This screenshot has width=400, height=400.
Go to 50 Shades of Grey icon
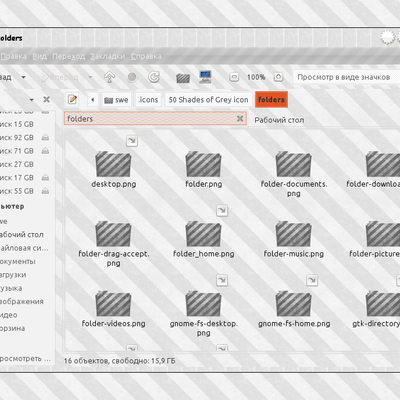pos(208,100)
